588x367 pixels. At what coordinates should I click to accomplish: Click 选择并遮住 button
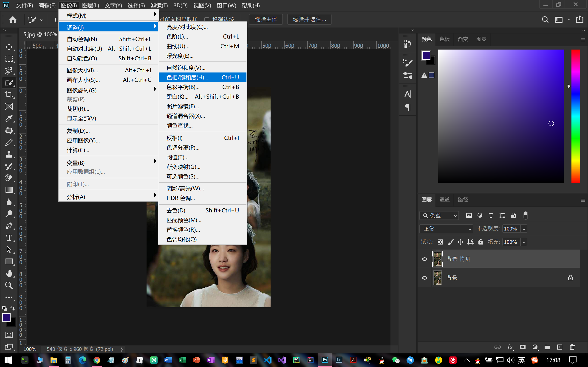coord(309,19)
